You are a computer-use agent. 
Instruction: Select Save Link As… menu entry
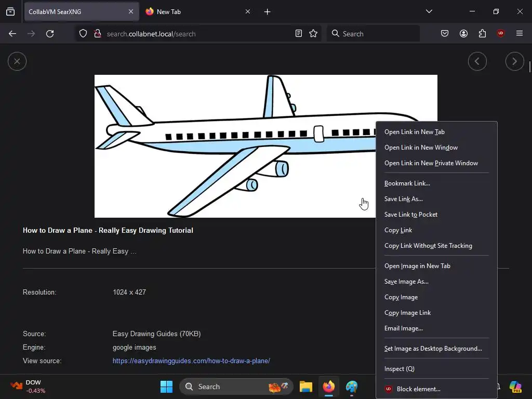(436, 199)
